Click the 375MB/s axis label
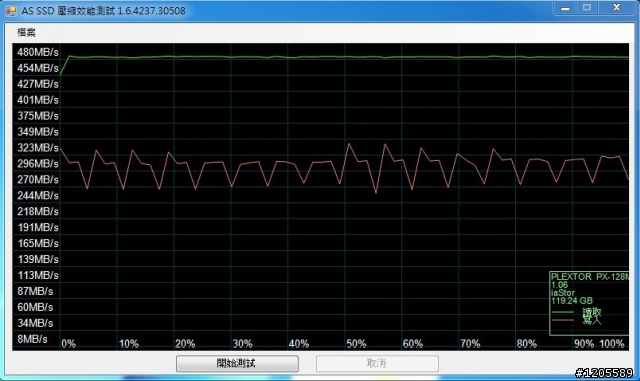The height and width of the screenshot is (381, 640). (x=38, y=116)
